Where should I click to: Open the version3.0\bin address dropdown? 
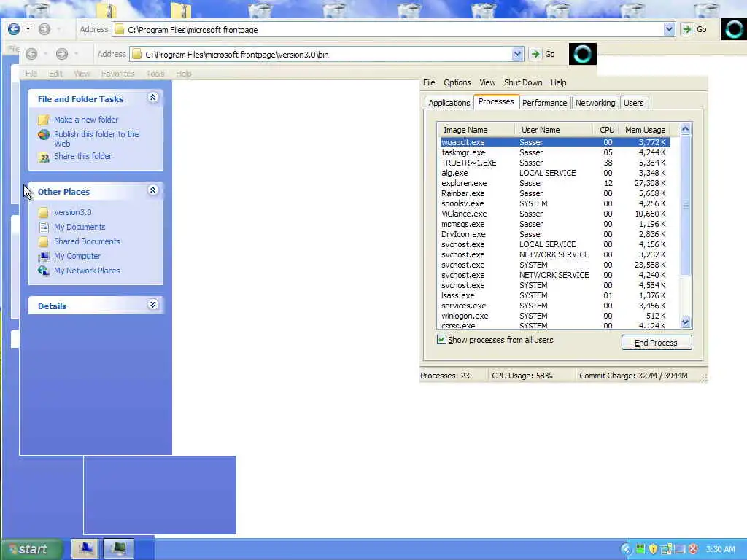pos(517,54)
